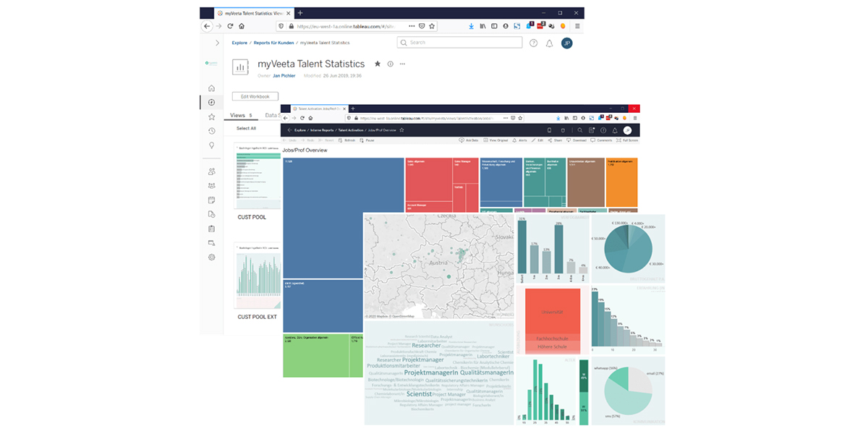
Task: Open Settings gear in the sidebar
Action: tap(211, 257)
